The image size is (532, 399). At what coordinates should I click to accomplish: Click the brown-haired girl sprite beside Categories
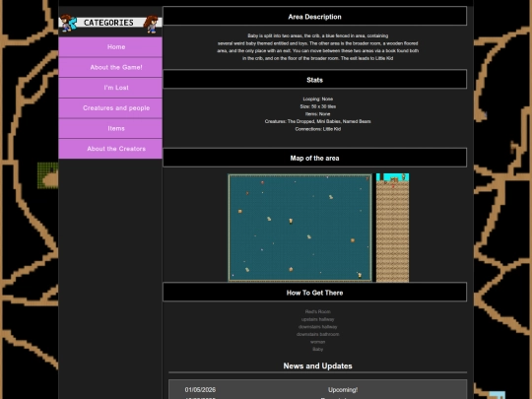(151, 24)
